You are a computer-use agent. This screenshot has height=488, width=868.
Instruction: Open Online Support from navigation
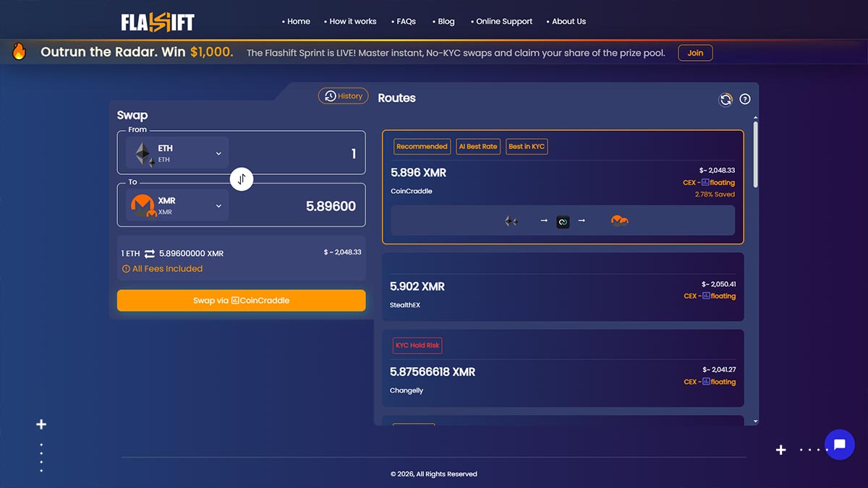tap(503, 22)
